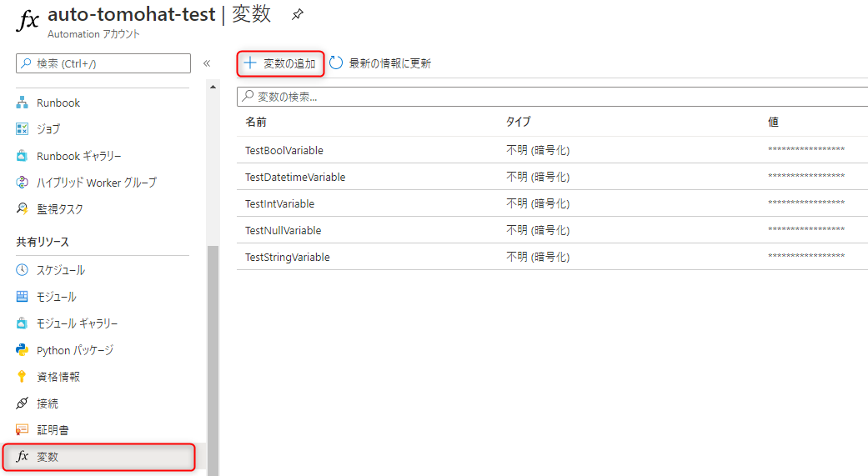
Task: Click type cell of TestBoolVariable row
Action: (x=538, y=150)
